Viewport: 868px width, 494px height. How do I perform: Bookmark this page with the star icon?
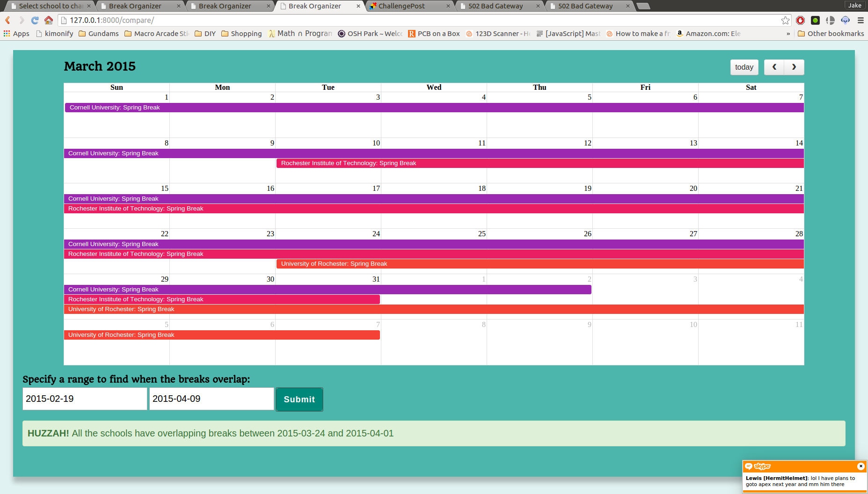click(x=785, y=20)
